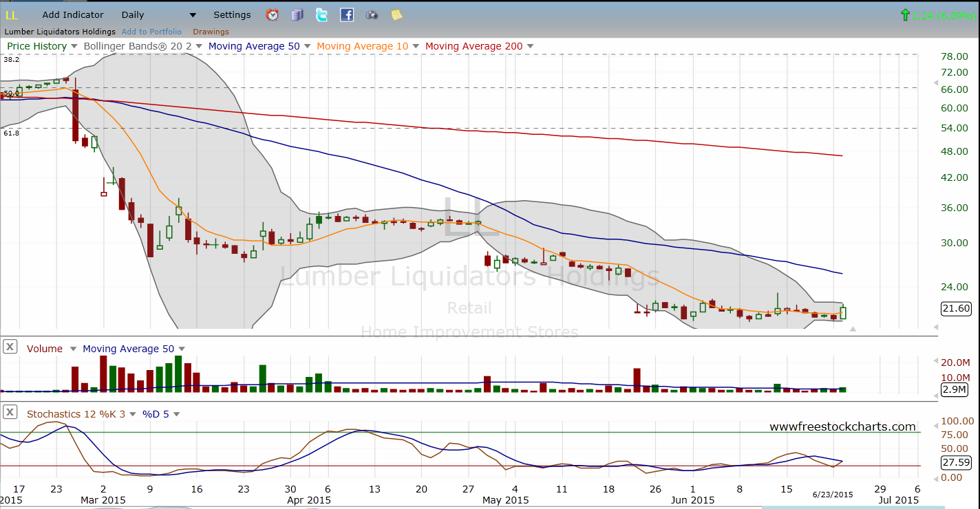Open the Volume indicator dropdown
This screenshot has width=980, height=509.
point(73,349)
